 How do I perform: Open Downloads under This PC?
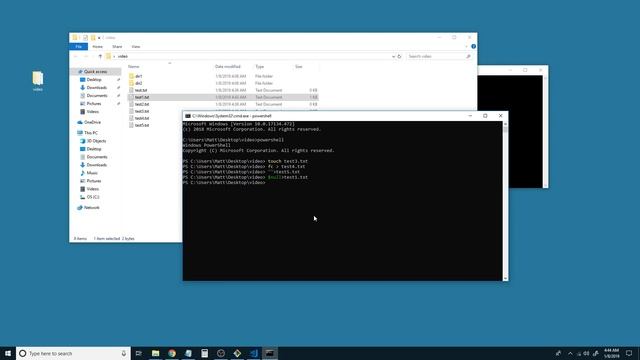tap(96, 165)
